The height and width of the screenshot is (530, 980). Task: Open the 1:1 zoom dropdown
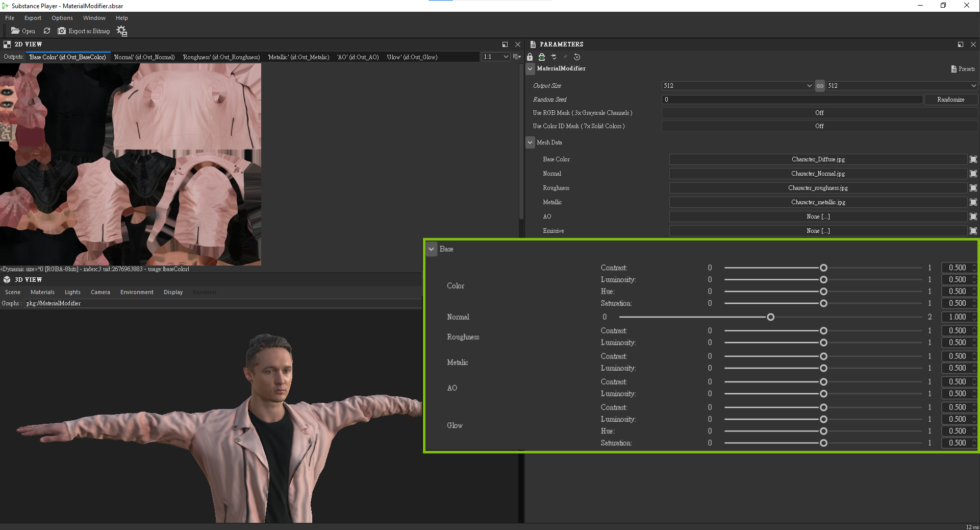pyautogui.click(x=496, y=57)
